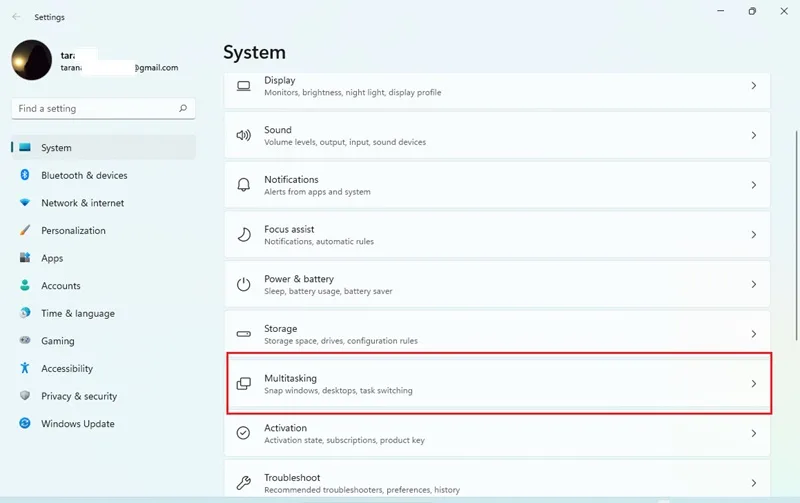The width and height of the screenshot is (800, 503).
Task: Select the Personalization paintbrush icon
Action: (x=24, y=230)
